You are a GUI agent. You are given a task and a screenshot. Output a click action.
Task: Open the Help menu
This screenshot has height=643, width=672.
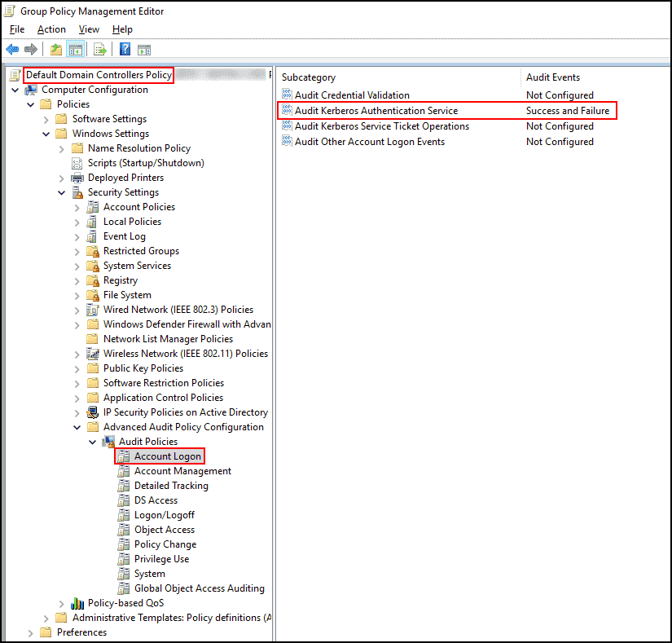click(122, 29)
